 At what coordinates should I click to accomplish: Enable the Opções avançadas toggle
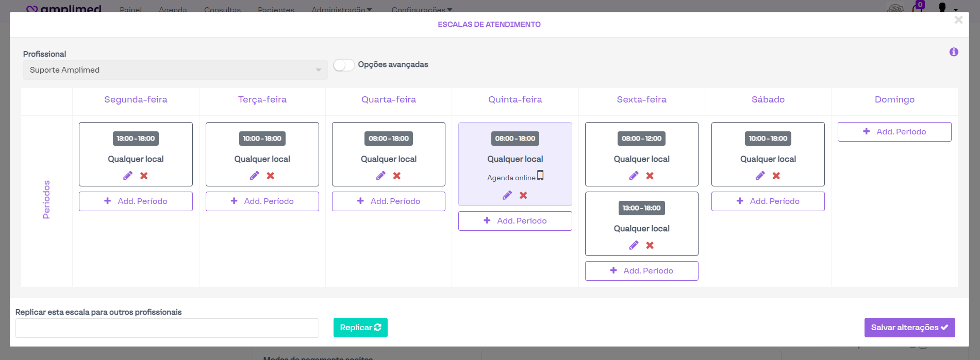[x=344, y=65]
